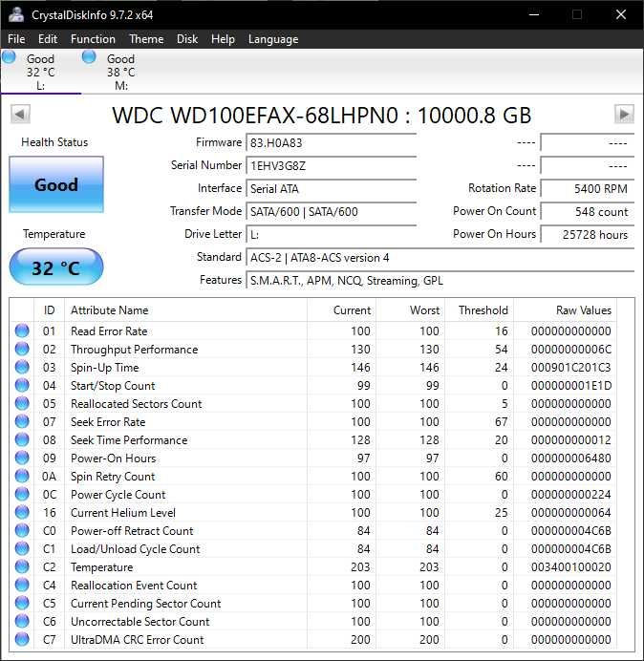Click status orb for Power Cycle Count
Image resolution: width=644 pixels, height=661 pixels.
point(22,494)
